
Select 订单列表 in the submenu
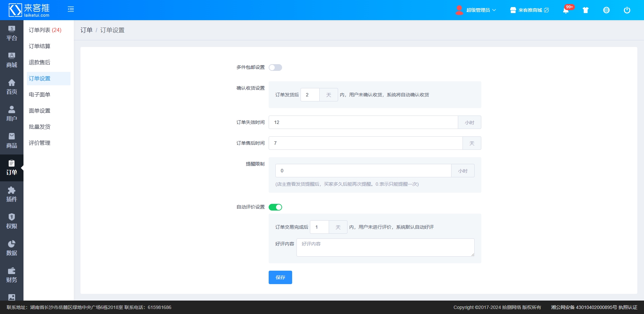pos(45,30)
